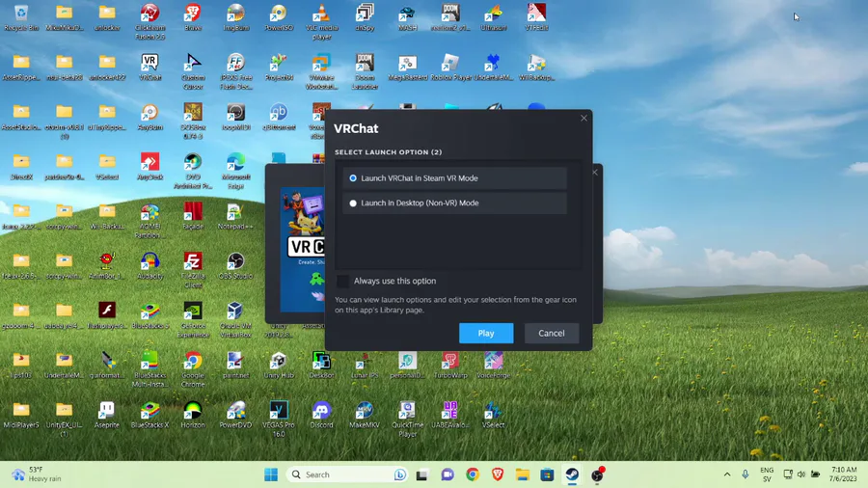The height and width of the screenshot is (488, 868).
Task: Show hidden system tray icons
Action: tap(727, 474)
